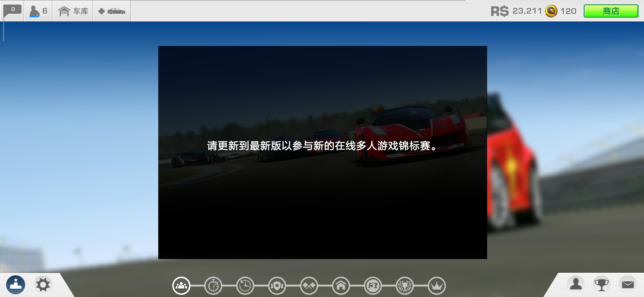Select the crown category icon
644x297 pixels.
pos(437,286)
